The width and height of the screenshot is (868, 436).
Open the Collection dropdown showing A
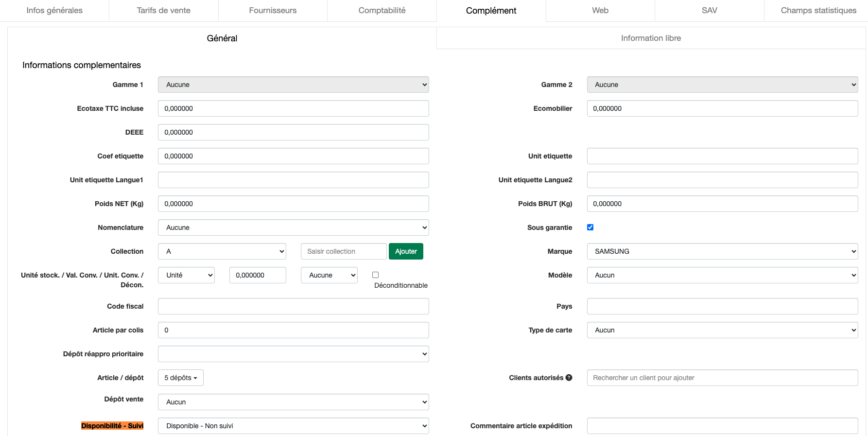pos(222,251)
